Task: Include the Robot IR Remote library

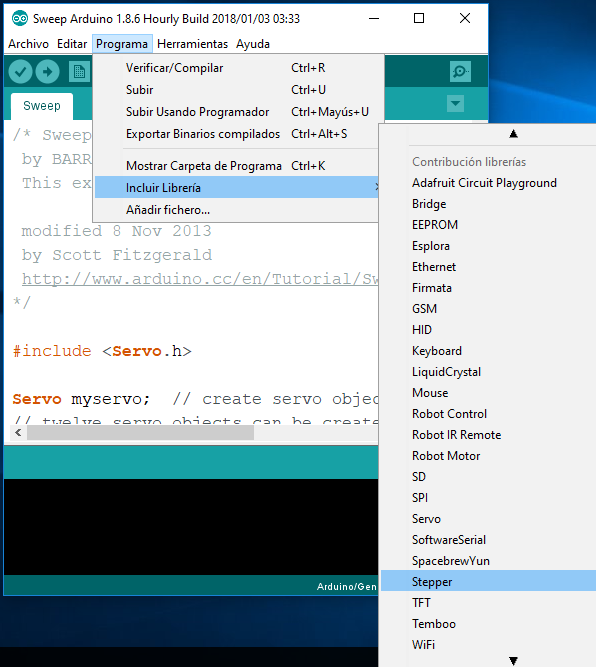Action: pos(488,435)
